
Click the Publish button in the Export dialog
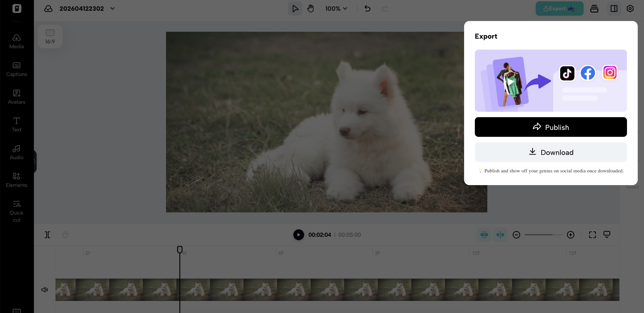point(550,127)
